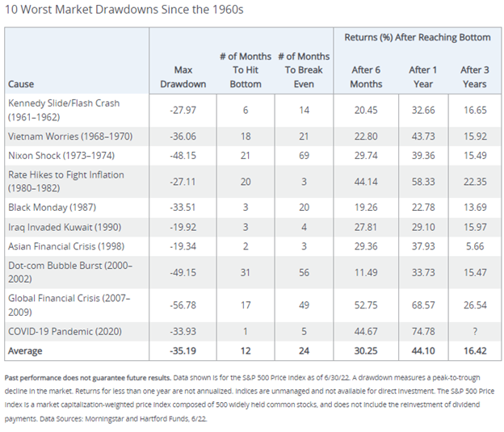Click the average 44.10 one-year return
The width and height of the screenshot is (504, 432).
tap(423, 350)
